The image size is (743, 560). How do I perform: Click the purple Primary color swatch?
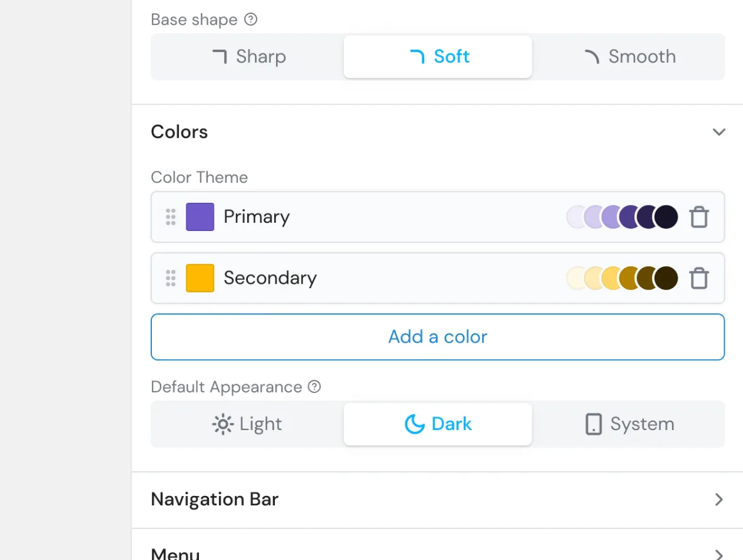pos(200,216)
